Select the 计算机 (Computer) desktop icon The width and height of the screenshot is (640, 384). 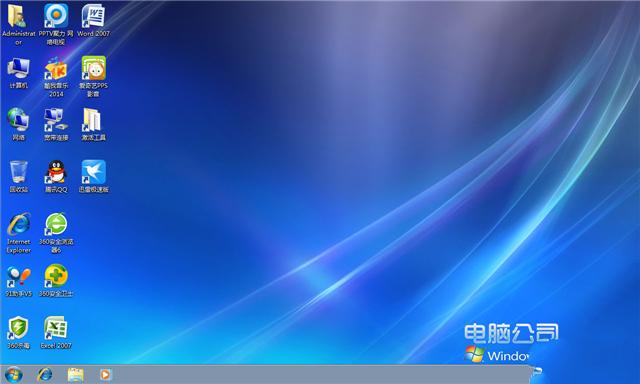pyautogui.click(x=18, y=68)
